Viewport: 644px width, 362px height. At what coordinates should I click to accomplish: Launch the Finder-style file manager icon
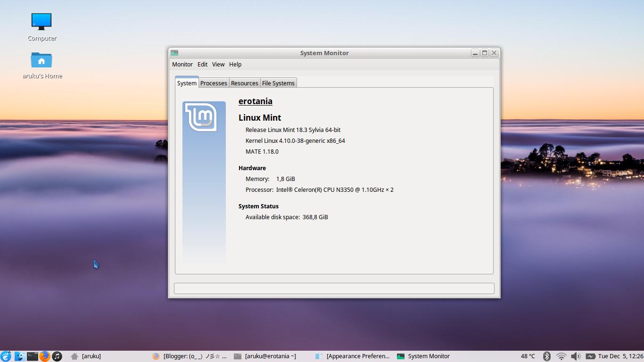pos(19,356)
